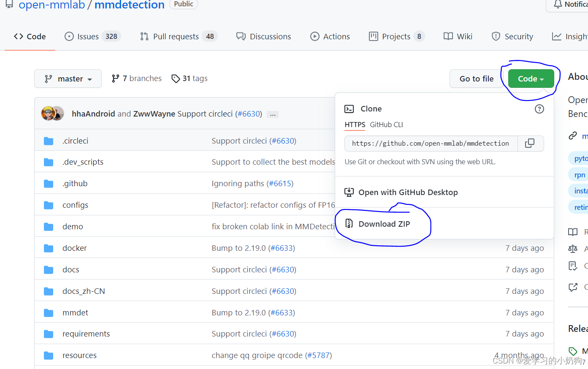Click the folder icon next to .circleci

pyautogui.click(x=49, y=141)
